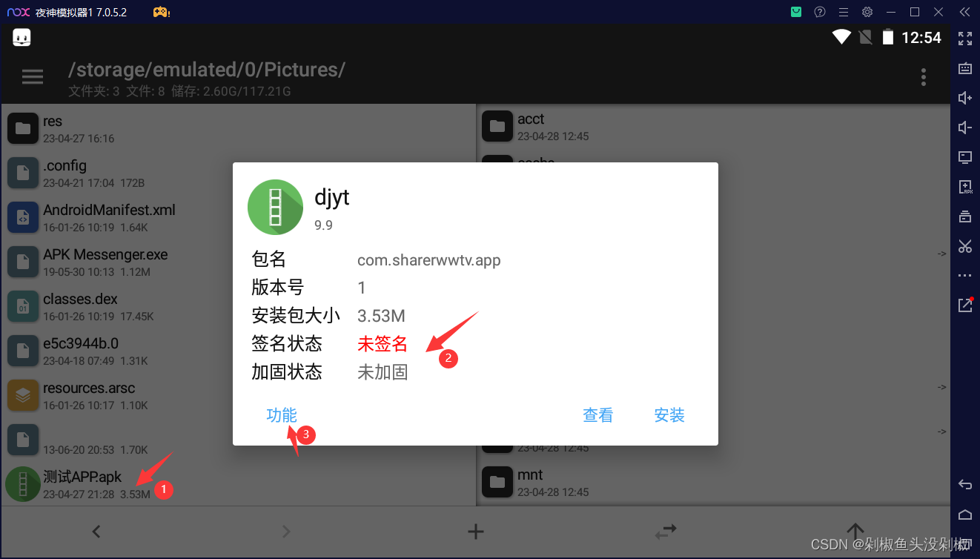Click the 测试APP.apk film icon
This screenshot has width=980, height=559.
(x=23, y=484)
